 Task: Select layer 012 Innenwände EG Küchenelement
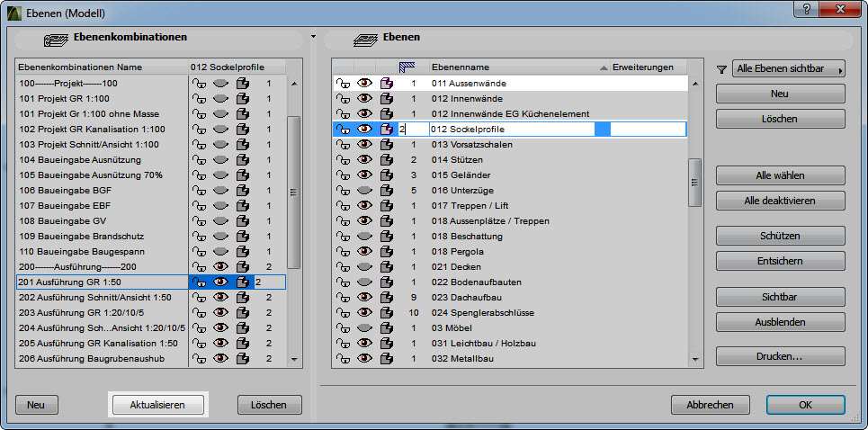[x=509, y=114]
